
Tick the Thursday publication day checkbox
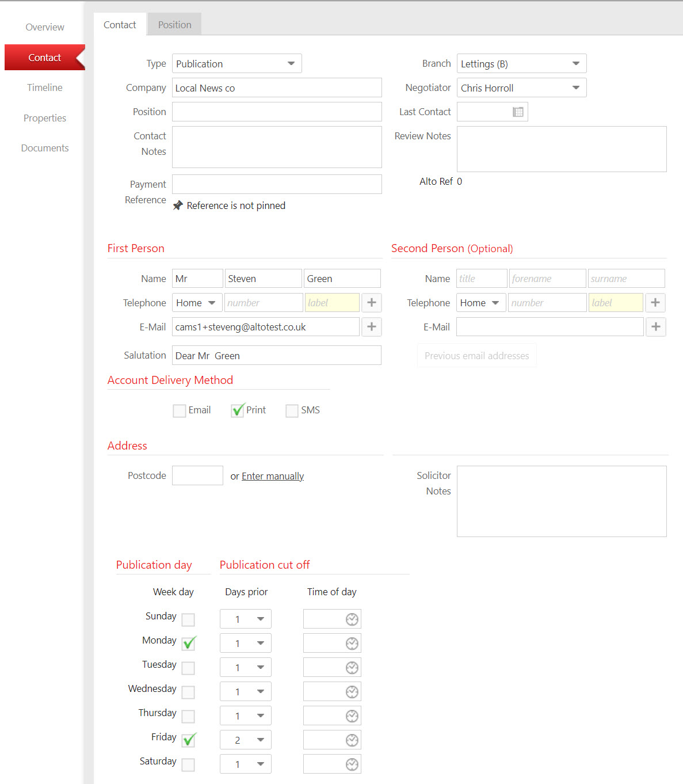pyautogui.click(x=188, y=717)
